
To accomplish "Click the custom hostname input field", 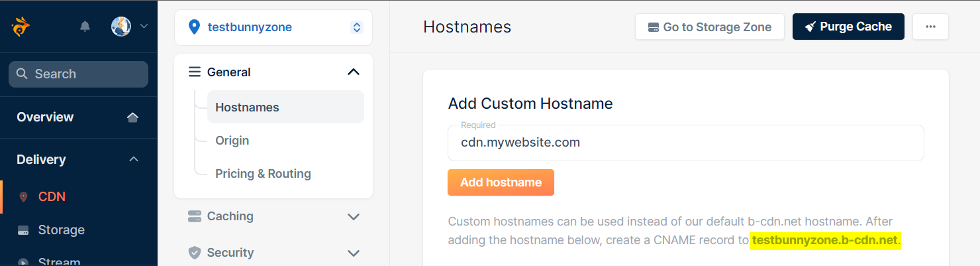I will click(686, 143).
